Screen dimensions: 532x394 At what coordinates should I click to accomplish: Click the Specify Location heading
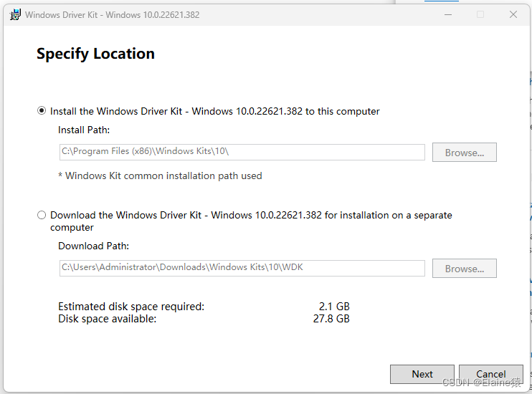[95, 54]
